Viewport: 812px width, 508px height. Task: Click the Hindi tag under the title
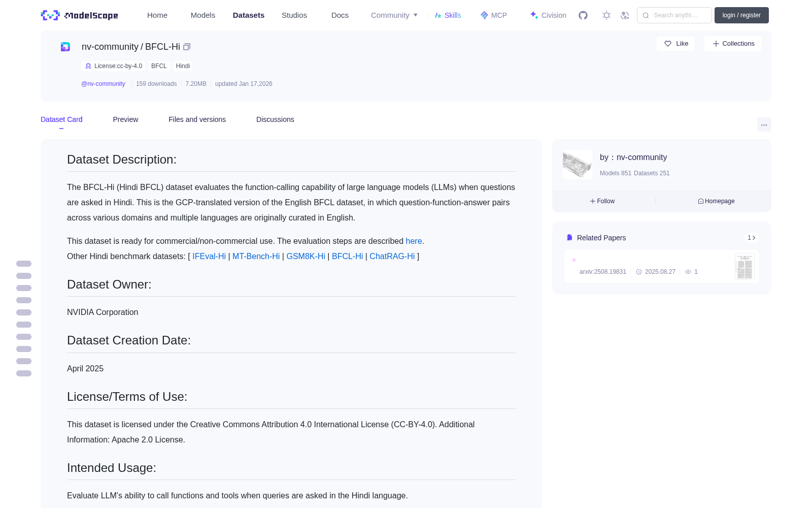[183, 66]
